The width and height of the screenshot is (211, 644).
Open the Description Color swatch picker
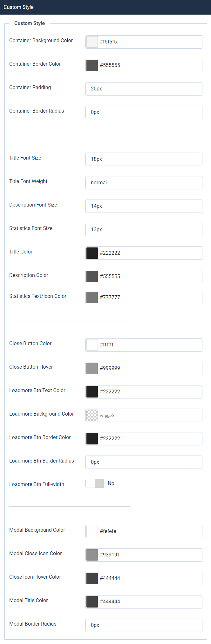coord(92,277)
